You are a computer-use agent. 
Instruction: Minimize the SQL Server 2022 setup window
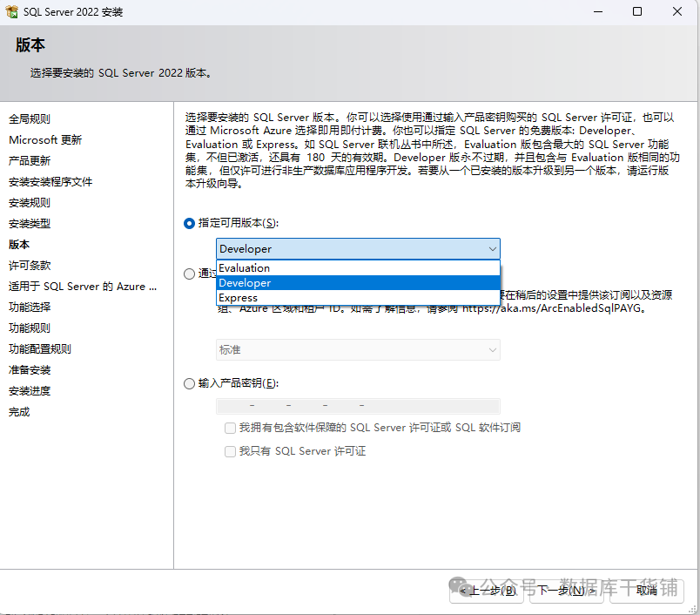tap(598, 12)
